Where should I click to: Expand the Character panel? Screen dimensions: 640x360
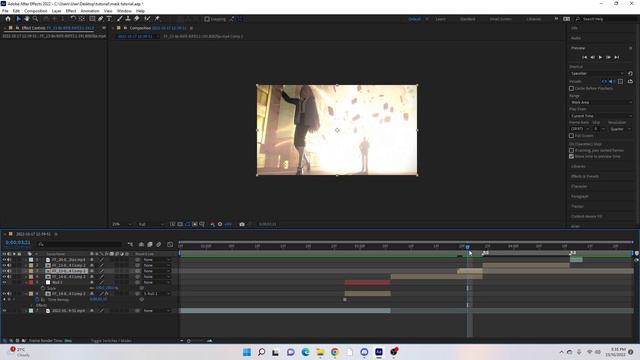(x=579, y=186)
